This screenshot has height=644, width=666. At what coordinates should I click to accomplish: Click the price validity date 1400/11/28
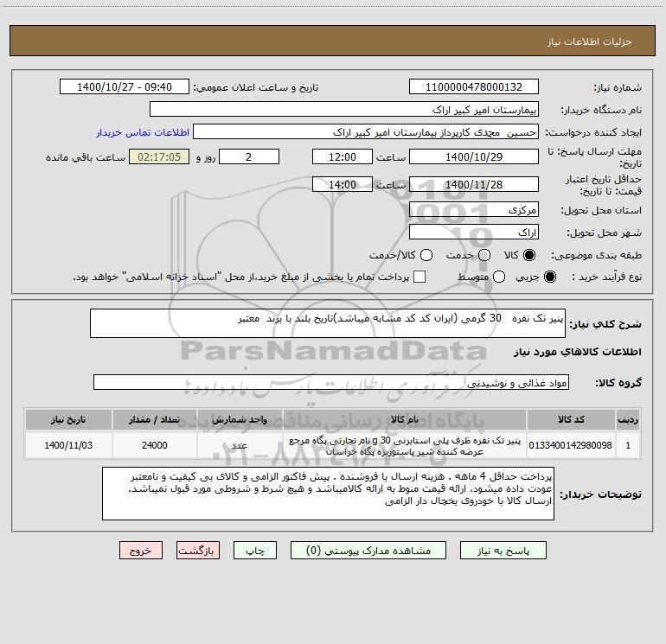pyautogui.click(x=474, y=185)
